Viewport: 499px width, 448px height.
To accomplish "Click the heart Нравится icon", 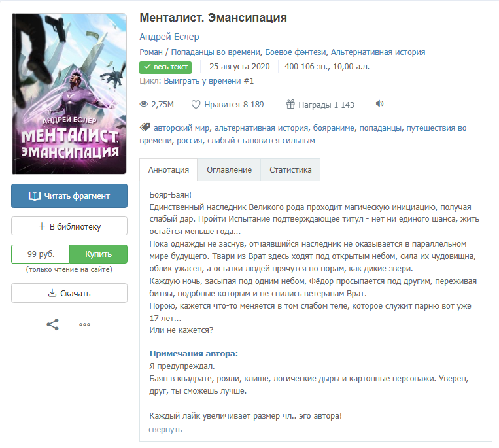I will coord(196,105).
